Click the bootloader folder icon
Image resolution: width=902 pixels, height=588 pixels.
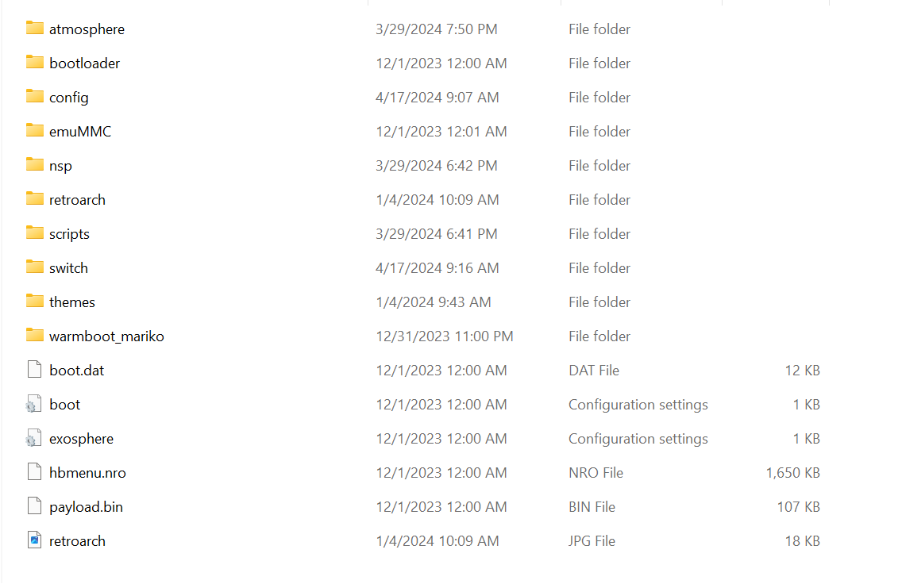coord(34,62)
